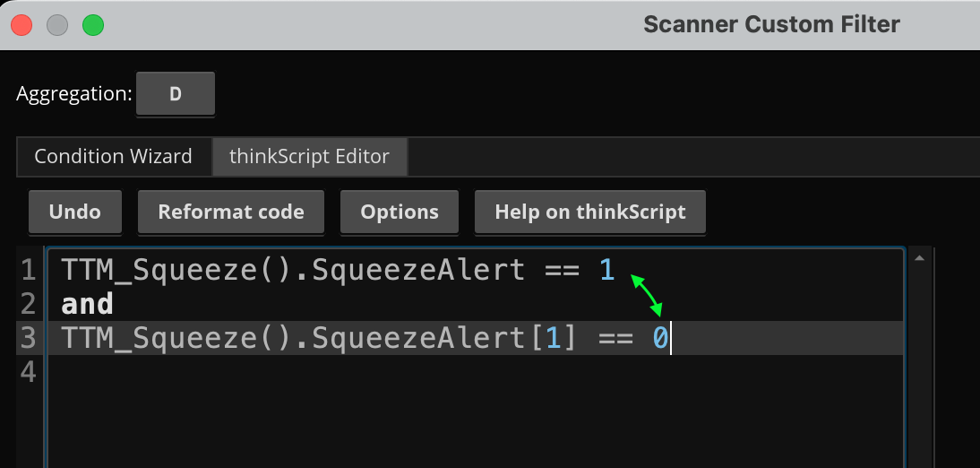Click the Reformat code button
980x468 pixels.
231,212
